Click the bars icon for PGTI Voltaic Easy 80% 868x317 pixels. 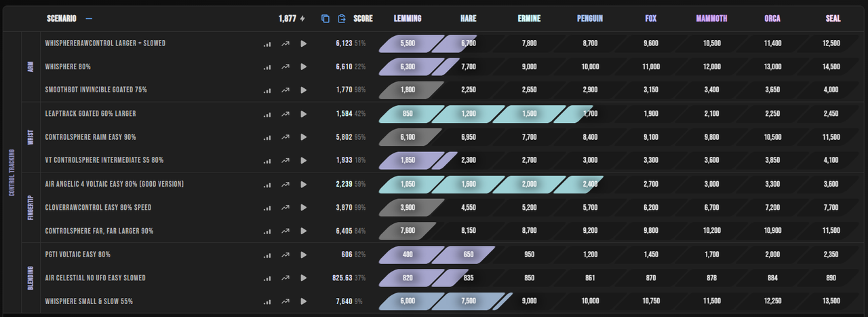(267, 255)
